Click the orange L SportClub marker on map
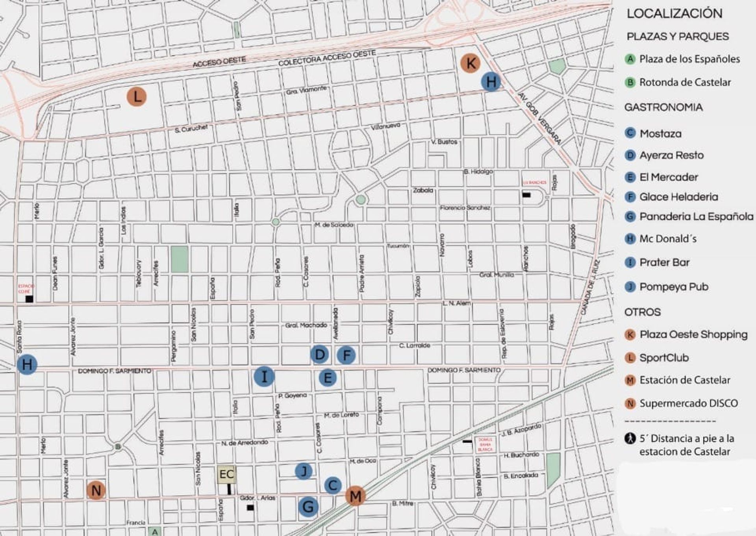Screen dimensions: 756x536 [137, 96]
